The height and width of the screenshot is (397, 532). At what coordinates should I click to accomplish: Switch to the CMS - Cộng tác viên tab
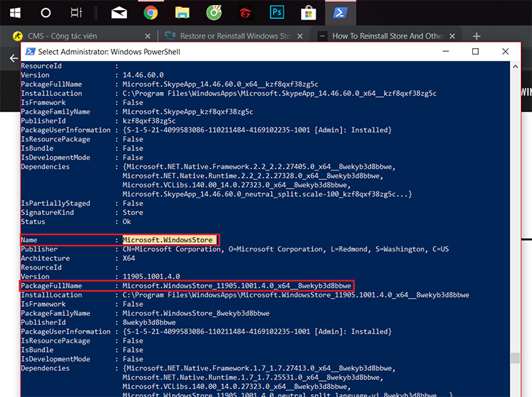[63, 36]
